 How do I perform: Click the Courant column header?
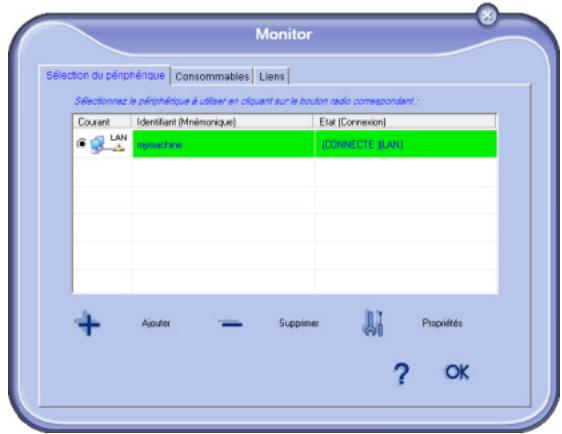click(102, 122)
